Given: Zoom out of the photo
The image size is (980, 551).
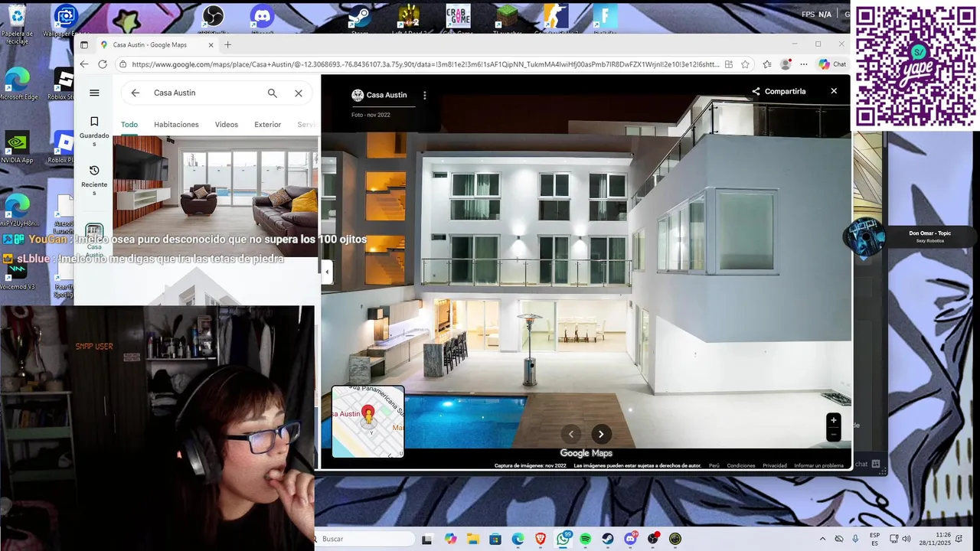Looking at the screenshot, I should (x=834, y=435).
